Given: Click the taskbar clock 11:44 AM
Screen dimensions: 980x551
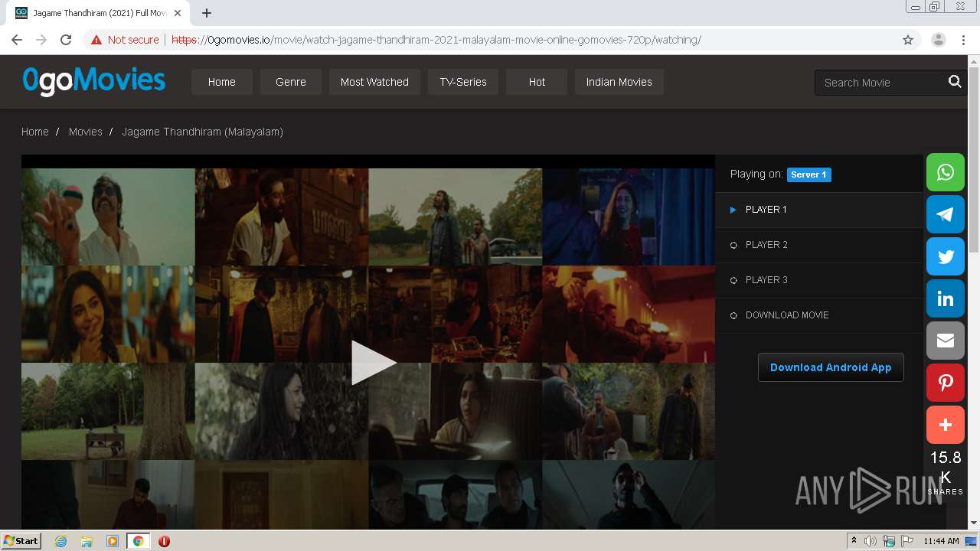Looking at the screenshot, I should click(941, 541).
